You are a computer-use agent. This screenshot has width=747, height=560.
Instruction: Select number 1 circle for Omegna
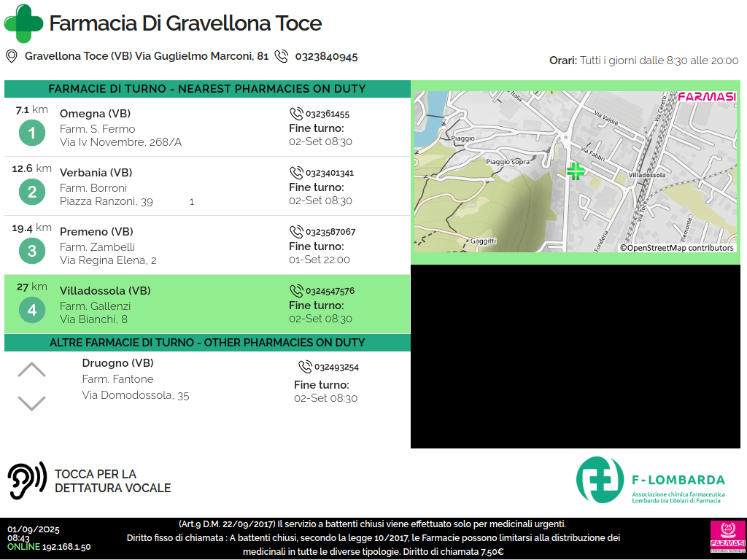click(32, 133)
